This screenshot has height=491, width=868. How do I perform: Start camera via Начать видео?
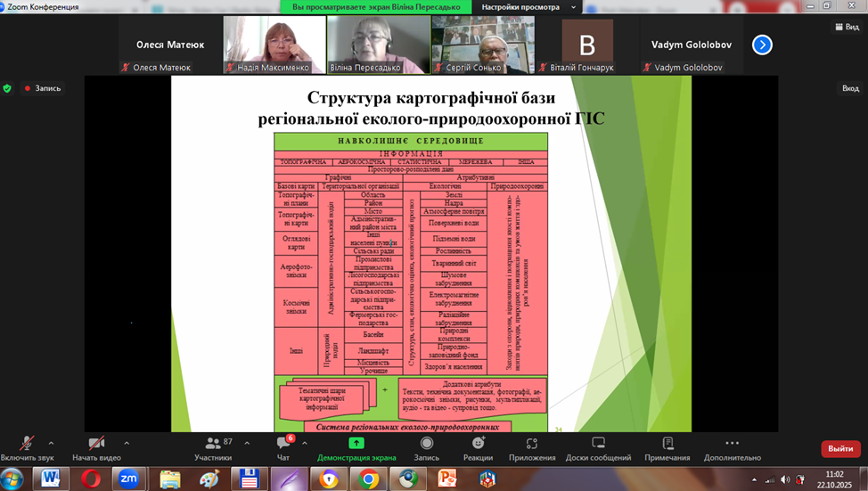[95, 444]
